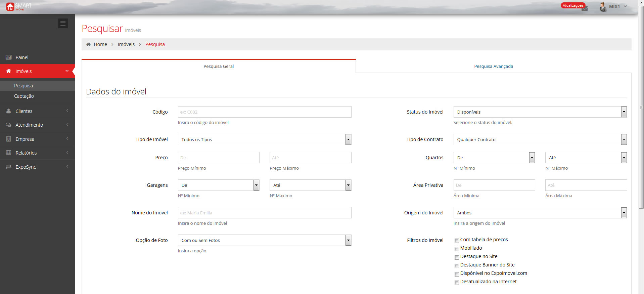Enable the Mobiliado filter checkbox
The height and width of the screenshot is (294, 644).
[457, 249]
